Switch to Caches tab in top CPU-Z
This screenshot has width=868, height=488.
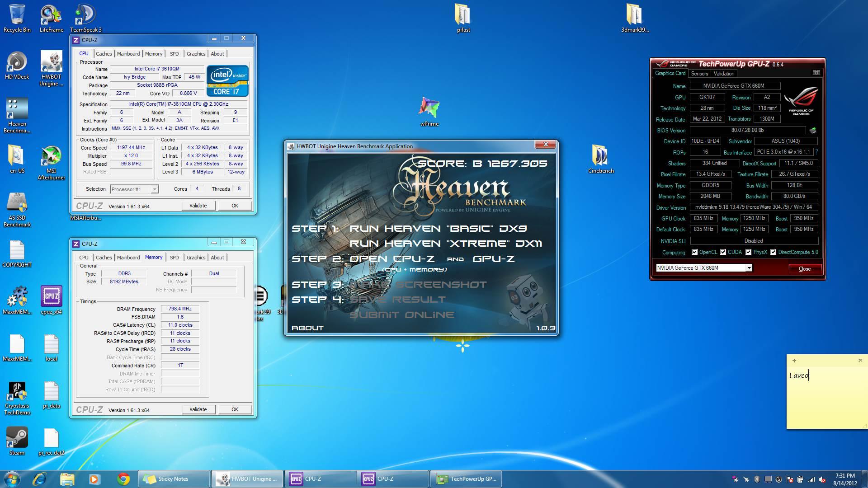pos(104,54)
